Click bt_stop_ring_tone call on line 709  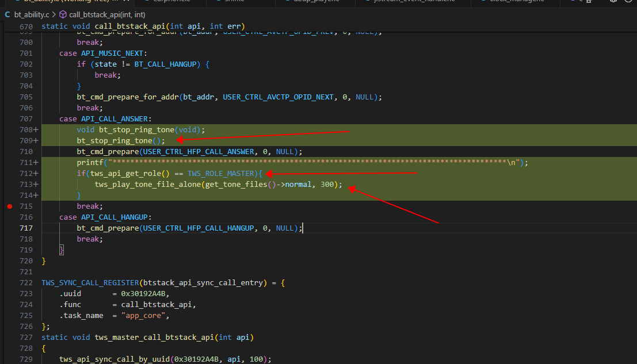pos(115,141)
